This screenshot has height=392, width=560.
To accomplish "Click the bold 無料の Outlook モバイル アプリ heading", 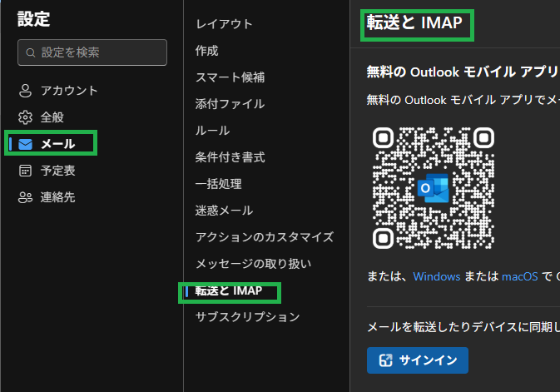I will 463,72.
